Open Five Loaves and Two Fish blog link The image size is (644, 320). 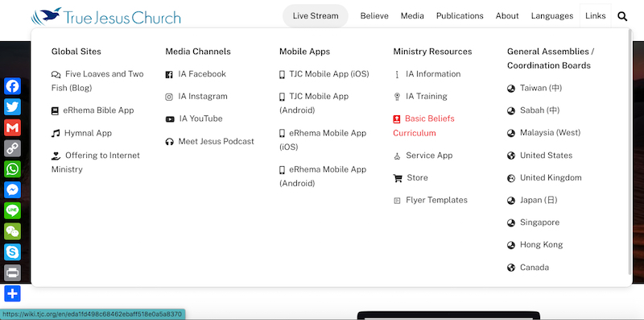coord(97,81)
